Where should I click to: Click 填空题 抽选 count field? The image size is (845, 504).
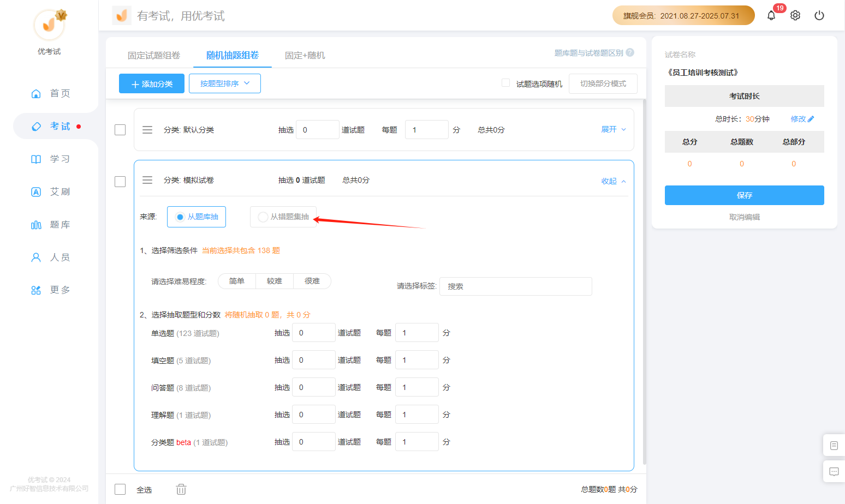coord(314,360)
